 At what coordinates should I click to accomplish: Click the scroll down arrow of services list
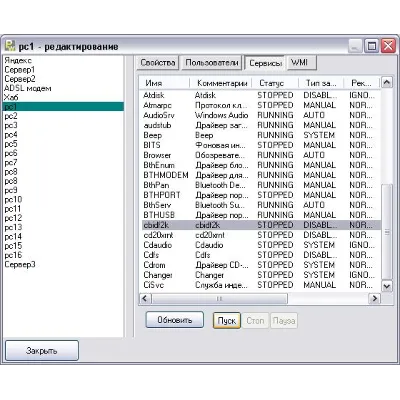(387, 286)
